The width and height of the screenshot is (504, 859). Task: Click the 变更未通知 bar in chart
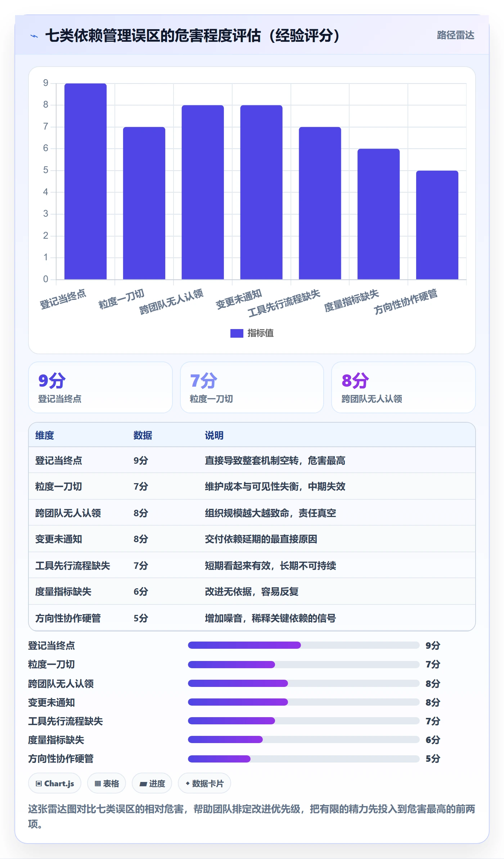pos(261,192)
